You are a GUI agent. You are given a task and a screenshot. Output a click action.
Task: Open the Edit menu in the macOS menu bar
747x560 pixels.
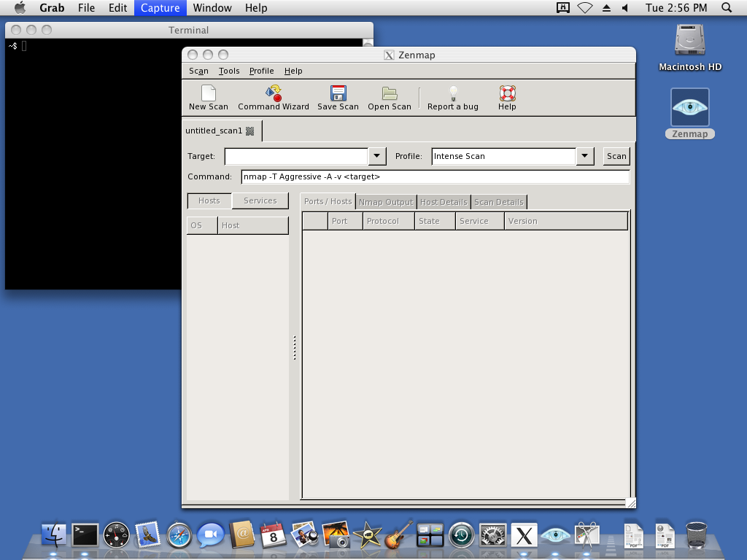point(117,7)
